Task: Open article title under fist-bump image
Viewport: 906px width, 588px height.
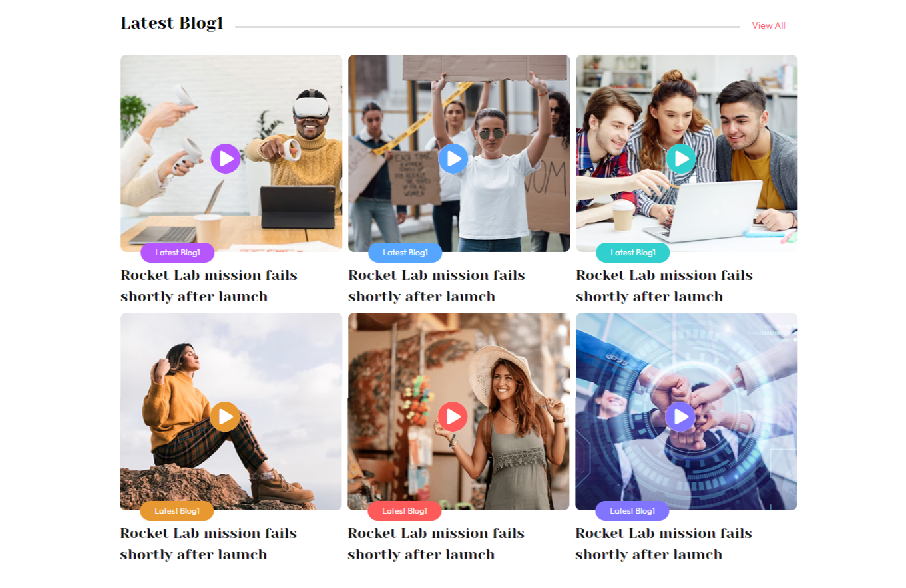Action: tap(664, 544)
